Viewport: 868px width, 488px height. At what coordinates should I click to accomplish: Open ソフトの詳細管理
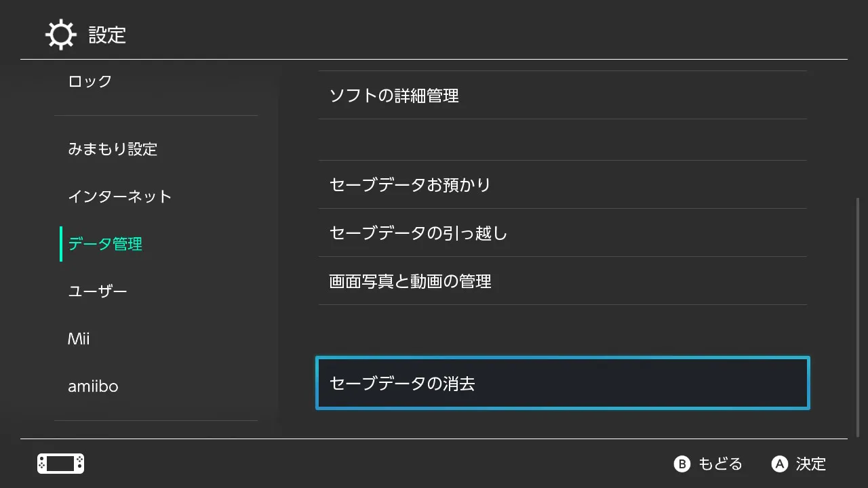coord(394,96)
